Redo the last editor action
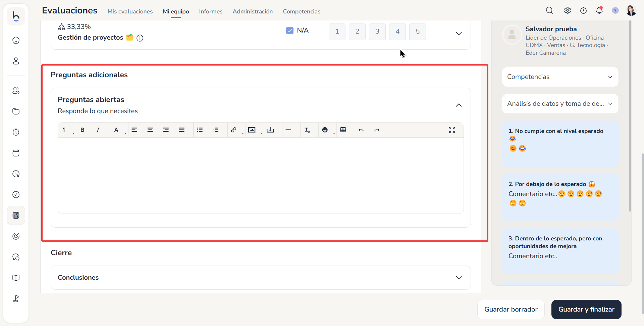 (x=377, y=130)
